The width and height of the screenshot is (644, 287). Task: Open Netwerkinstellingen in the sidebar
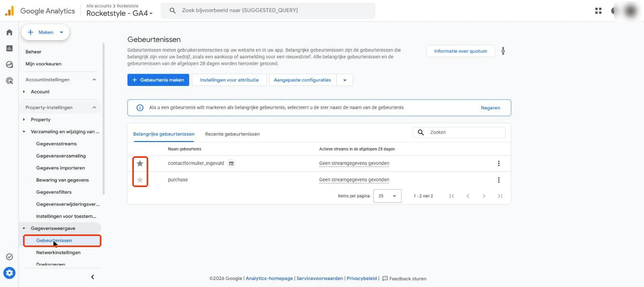58,252
